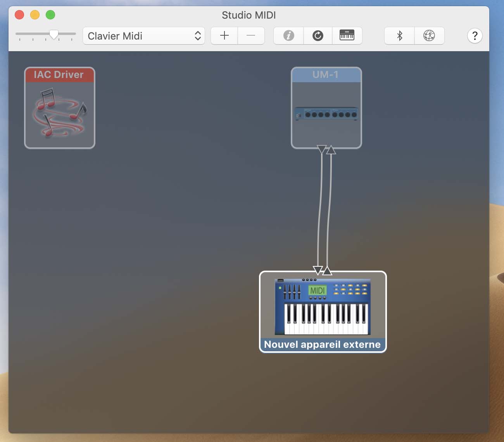Open the Bluetooth configuration
Image resolution: width=504 pixels, height=442 pixels.
tap(399, 36)
